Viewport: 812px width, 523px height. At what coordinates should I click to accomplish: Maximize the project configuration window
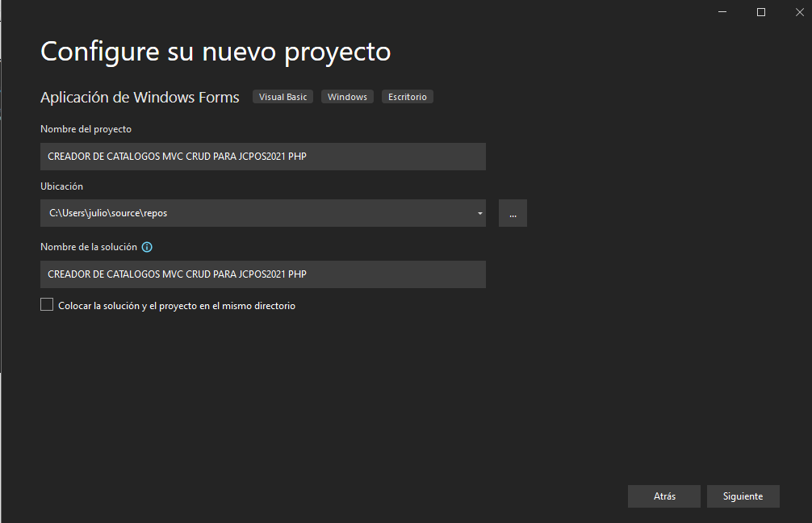(760, 12)
